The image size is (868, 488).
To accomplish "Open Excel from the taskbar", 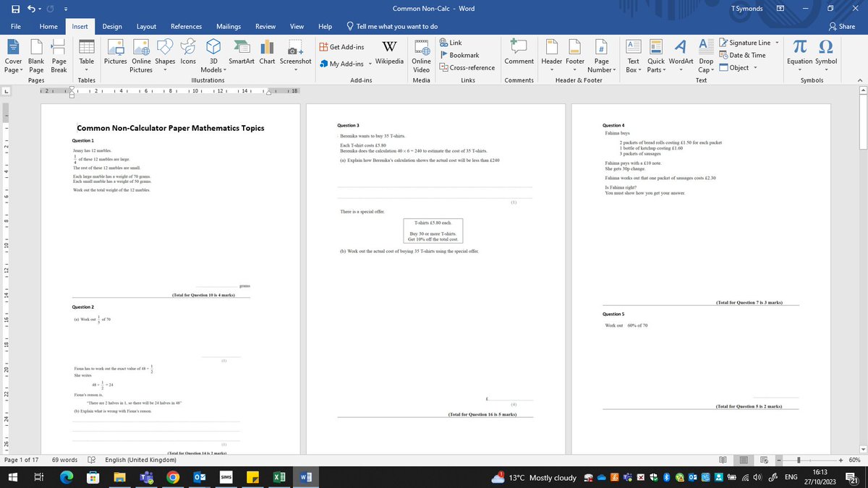I will click(278, 478).
